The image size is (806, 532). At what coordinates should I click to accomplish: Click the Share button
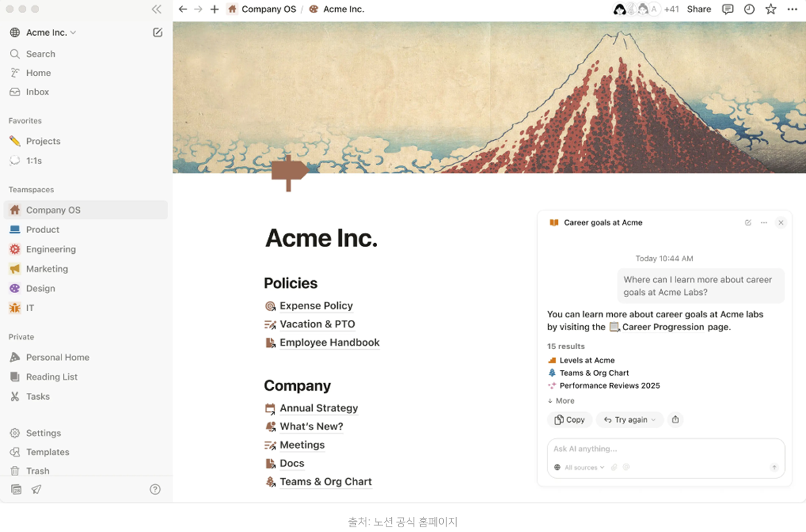[699, 9]
